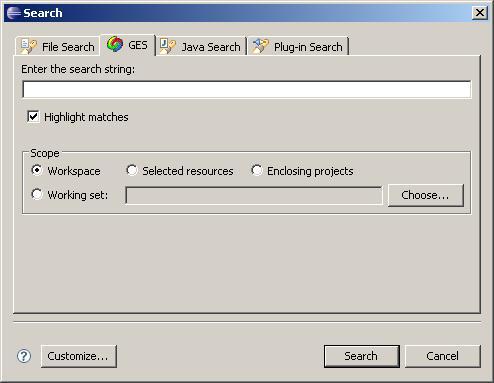Close the Search dialog with the X
Screen dimensions: 494x383
[480, 13]
